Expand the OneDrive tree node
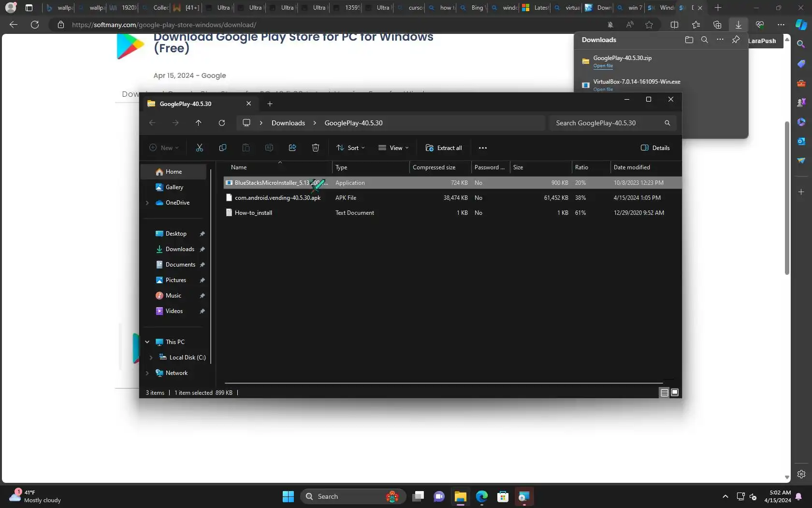This screenshot has height=508, width=812. [147, 203]
